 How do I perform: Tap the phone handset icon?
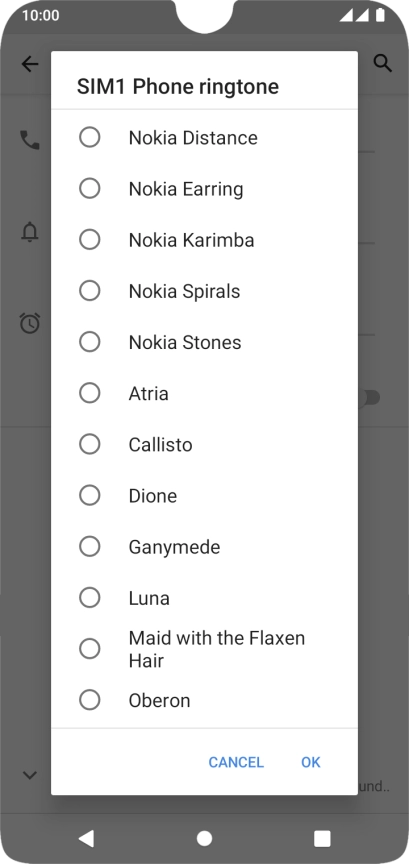[30, 140]
